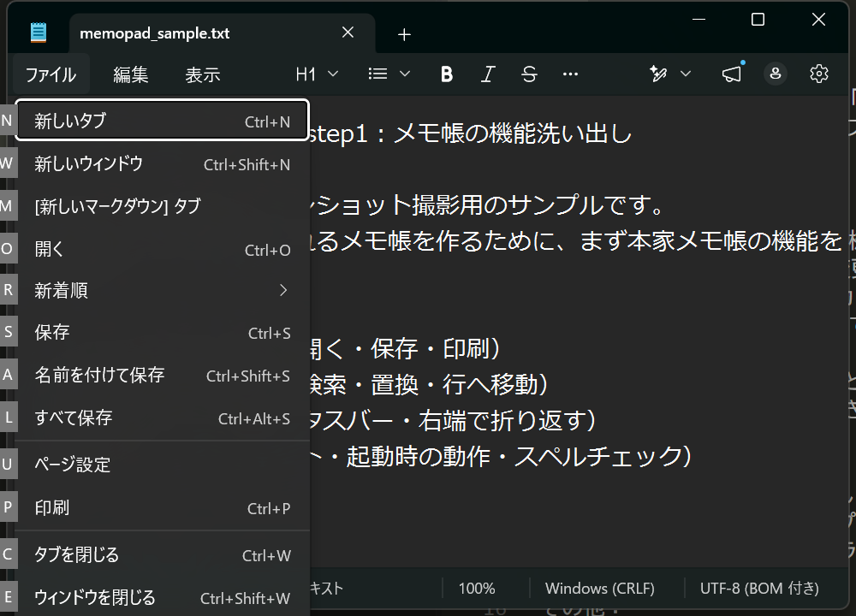
Task: Open the more formatting options ellipsis
Action: 570,74
